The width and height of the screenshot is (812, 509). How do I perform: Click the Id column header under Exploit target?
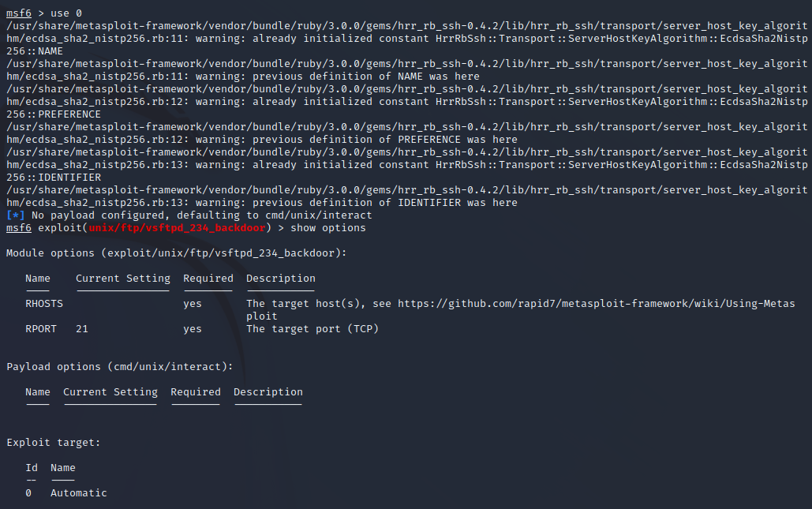[x=32, y=468]
